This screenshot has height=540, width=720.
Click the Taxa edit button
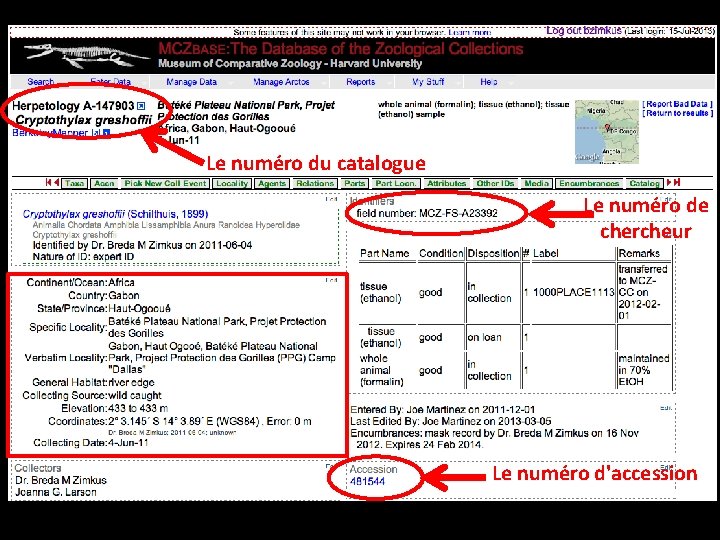[x=74, y=184]
